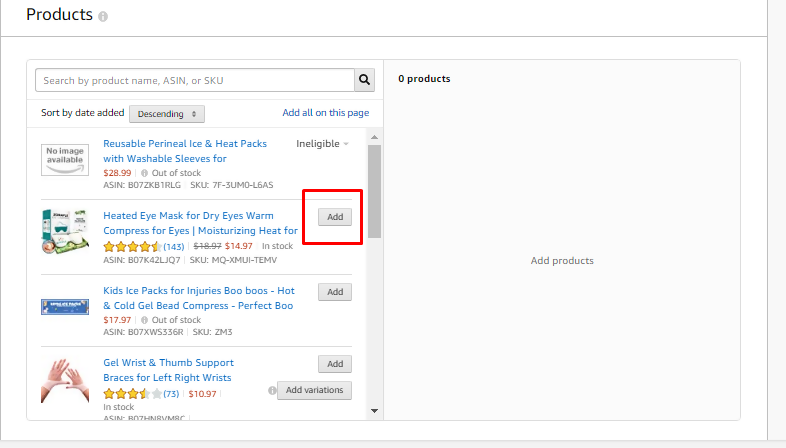Open the Descending sort dropdown
The image size is (786, 448).
167,114
